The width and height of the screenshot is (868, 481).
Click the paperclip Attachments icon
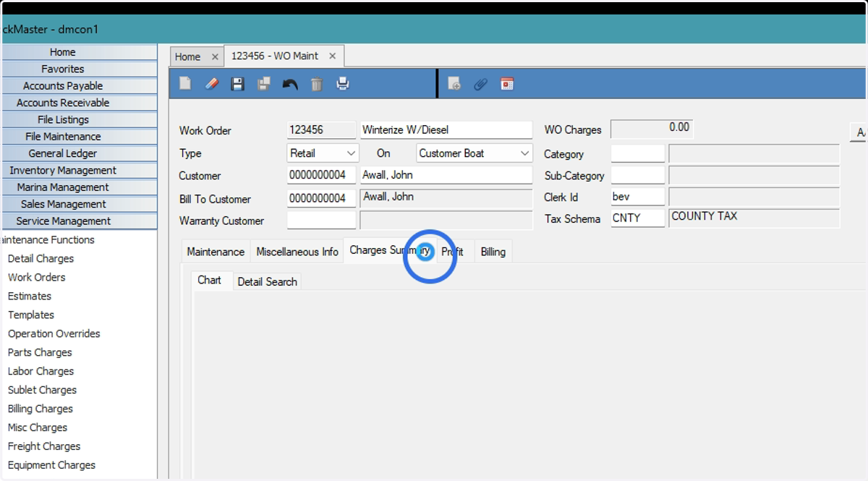tap(480, 84)
